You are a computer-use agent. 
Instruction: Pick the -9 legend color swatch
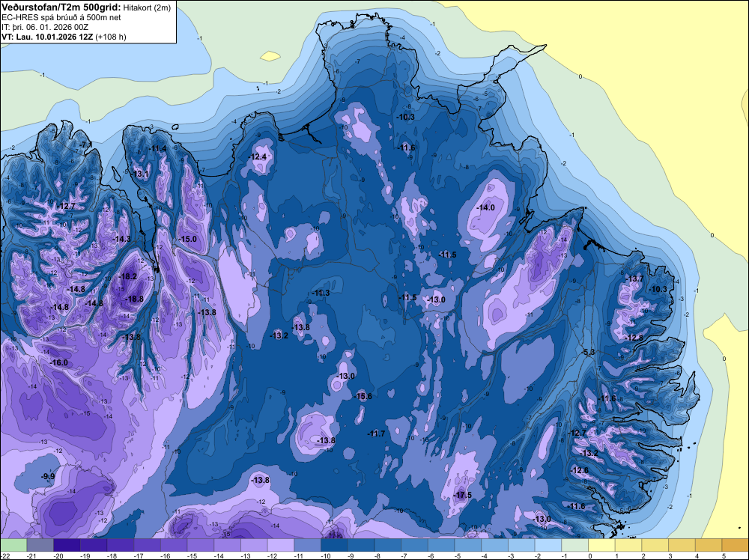pos(361,545)
